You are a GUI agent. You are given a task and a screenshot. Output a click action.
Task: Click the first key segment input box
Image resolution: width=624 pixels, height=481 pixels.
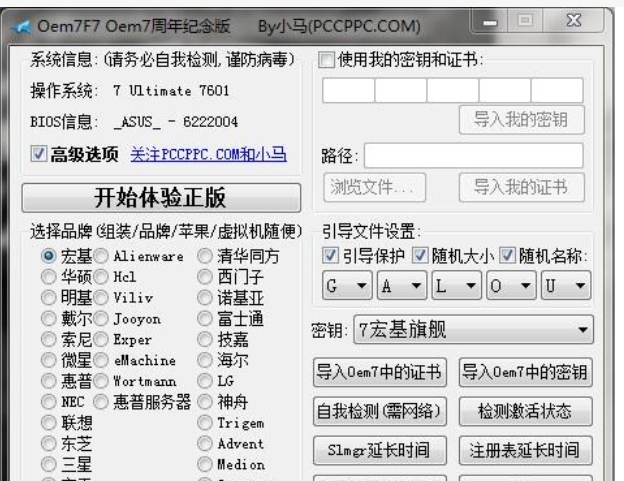pos(349,90)
